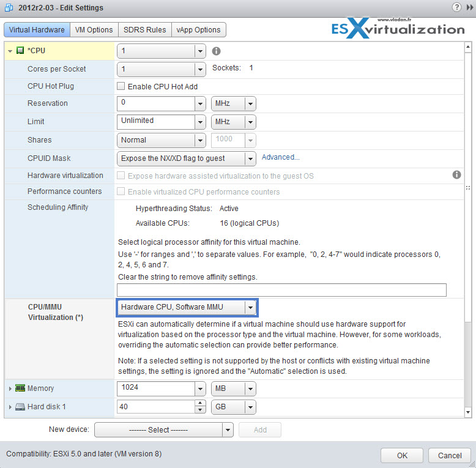The height and width of the screenshot is (468, 476).
Task: Click the Compatibility ESXi 5.0 status text
Action: [84, 454]
